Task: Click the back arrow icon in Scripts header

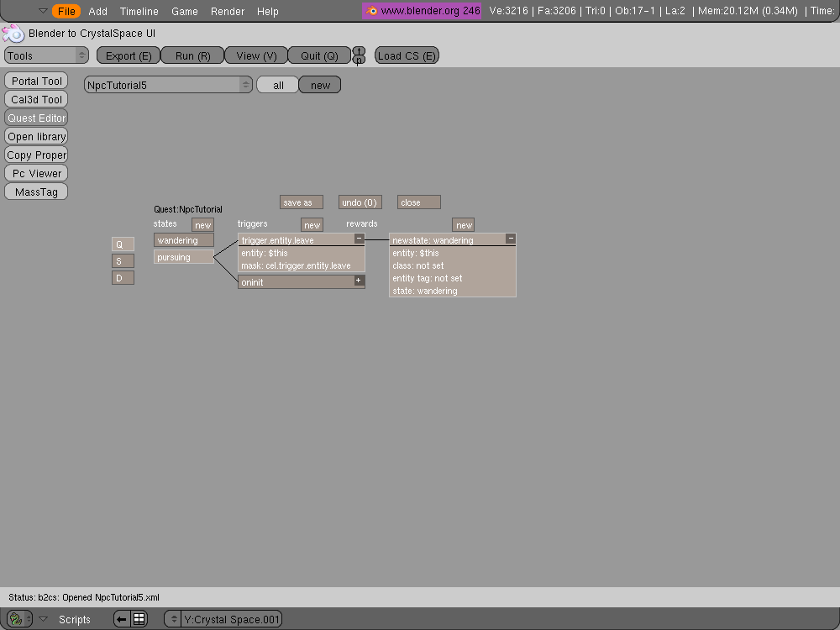Action: pos(122,619)
